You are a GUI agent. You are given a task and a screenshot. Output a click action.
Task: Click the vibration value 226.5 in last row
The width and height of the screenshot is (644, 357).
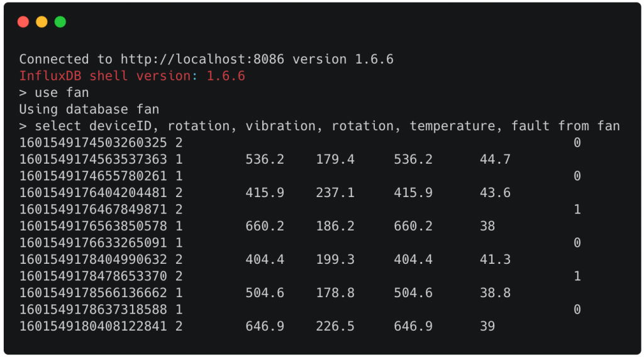[x=335, y=326]
